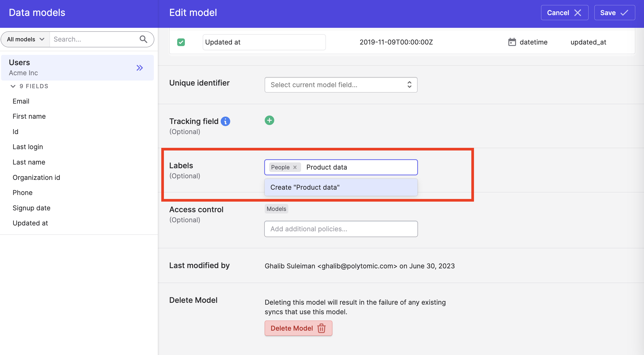Uncheck the Updated at field checkbox

pos(181,42)
